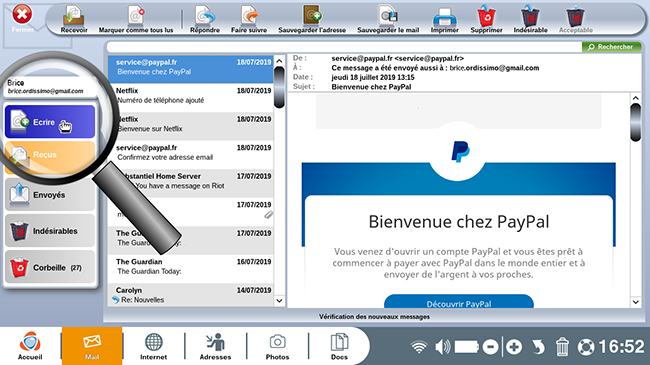Delete the email with Supprimer
The height and width of the screenshot is (365, 650).
tap(486, 19)
